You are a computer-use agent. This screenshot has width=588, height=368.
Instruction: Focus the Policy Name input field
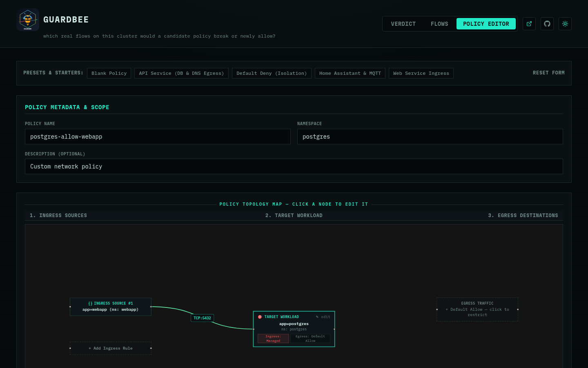coord(158,137)
